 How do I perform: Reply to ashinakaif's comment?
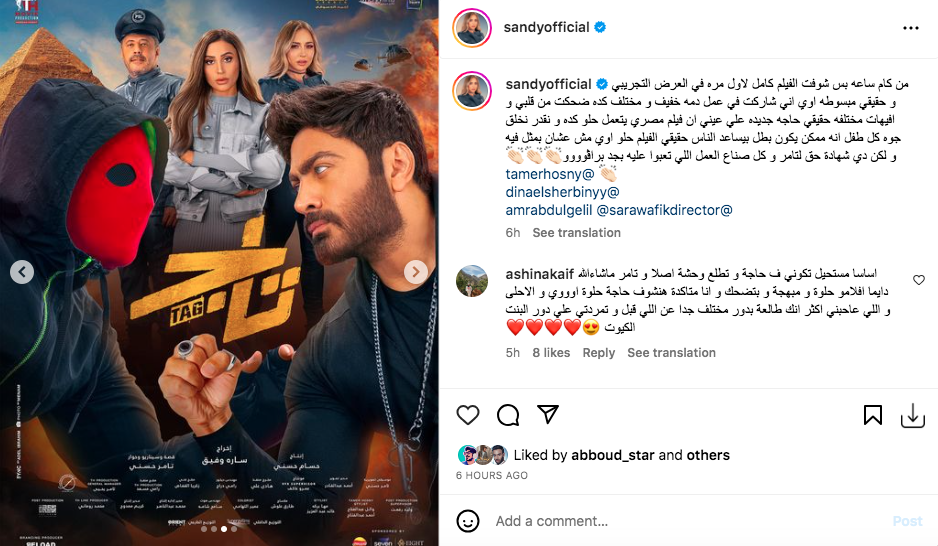click(599, 353)
